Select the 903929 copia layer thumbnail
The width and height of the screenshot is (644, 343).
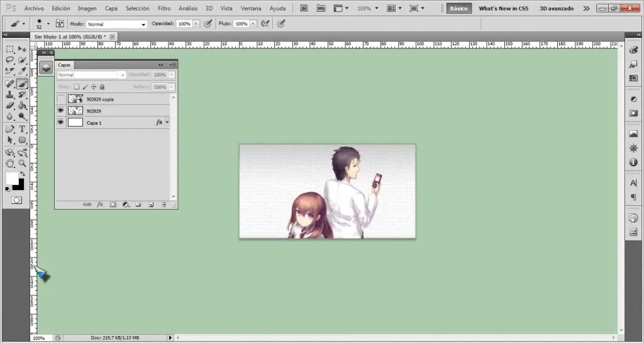point(75,99)
